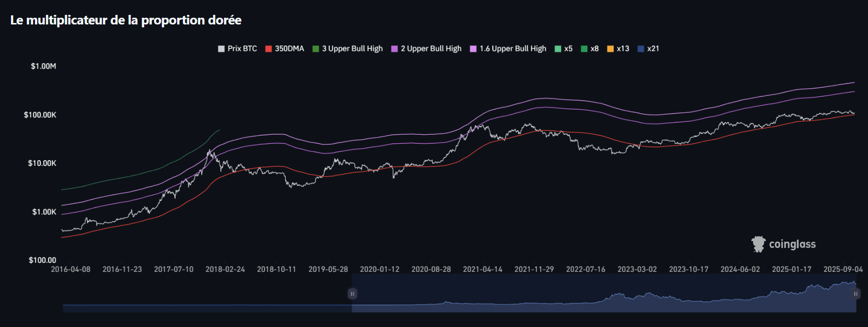
Task: Toggle 2 Upper Bull High legend item
Action: point(427,48)
